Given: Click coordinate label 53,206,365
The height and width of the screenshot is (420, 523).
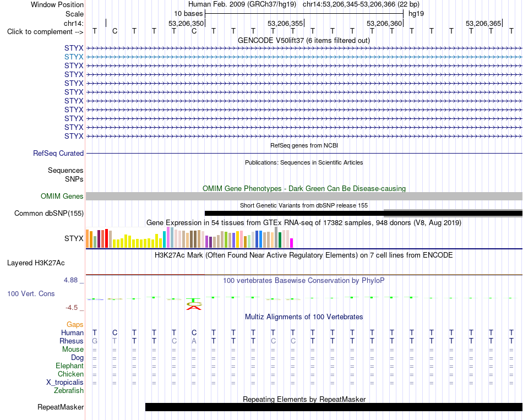Looking at the screenshot, I should pos(483,23).
